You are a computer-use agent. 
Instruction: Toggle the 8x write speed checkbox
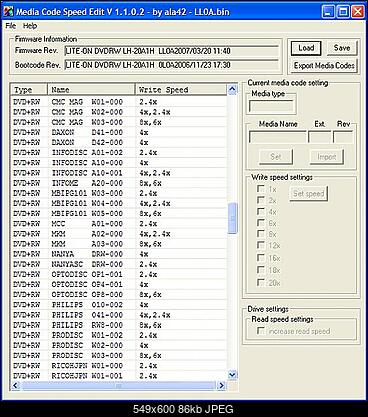[261, 234]
